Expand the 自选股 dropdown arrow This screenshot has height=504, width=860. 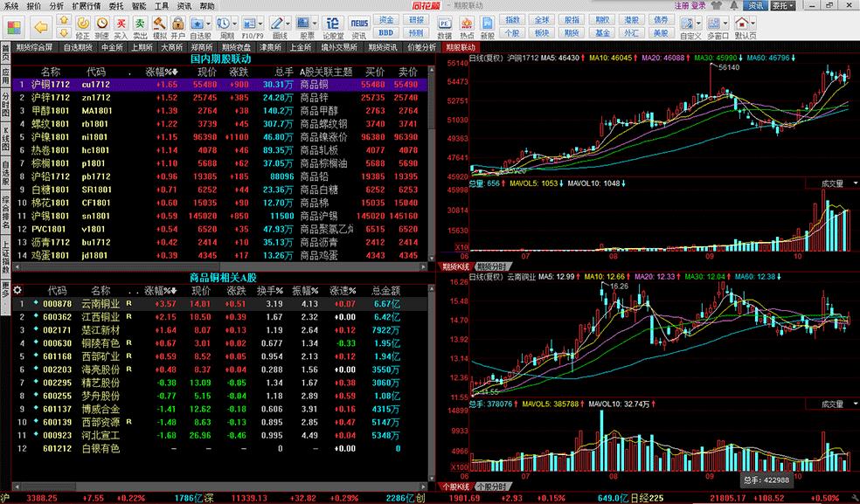(x=209, y=24)
